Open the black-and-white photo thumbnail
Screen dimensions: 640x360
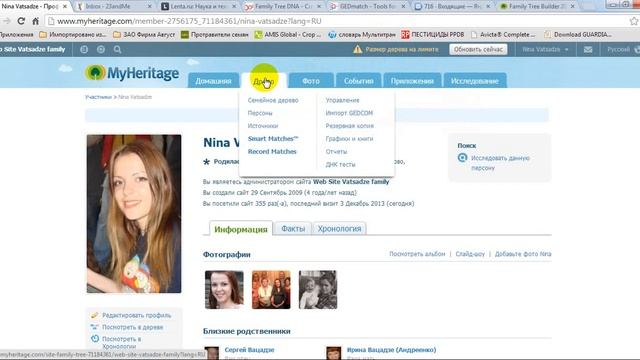pyautogui.click(x=318, y=290)
